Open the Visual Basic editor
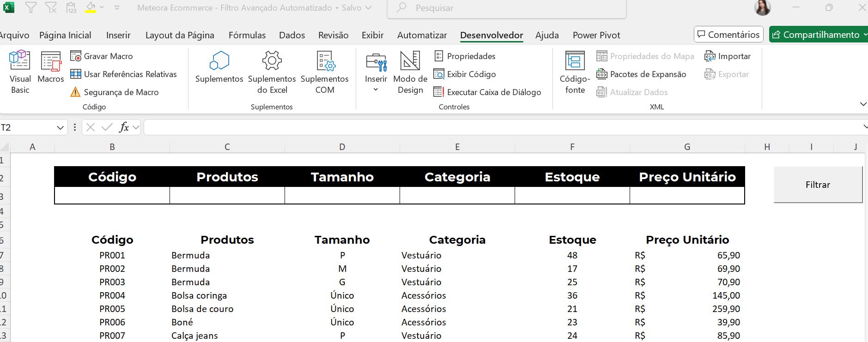Image resolution: width=868 pixels, height=342 pixels. (20, 72)
